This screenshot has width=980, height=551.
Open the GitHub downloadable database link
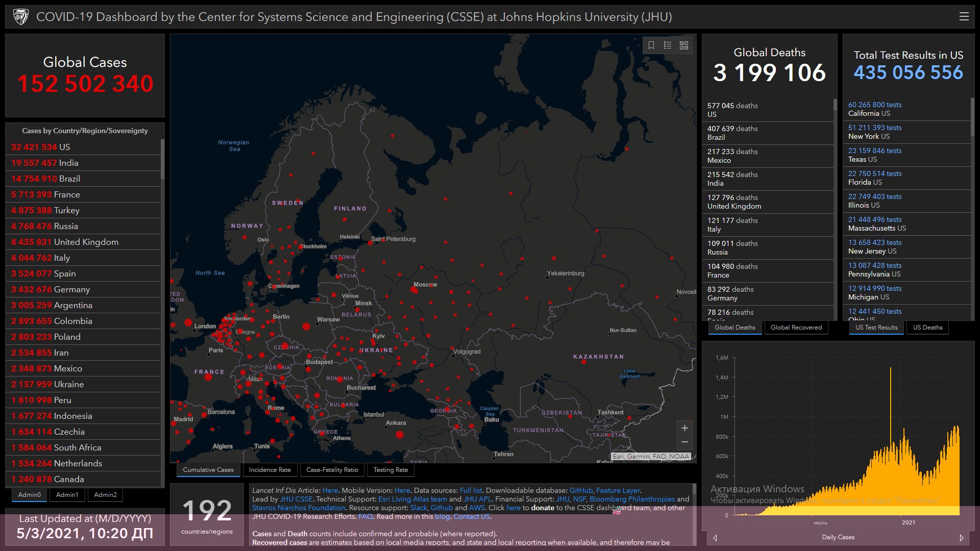[x=581, y=490]
